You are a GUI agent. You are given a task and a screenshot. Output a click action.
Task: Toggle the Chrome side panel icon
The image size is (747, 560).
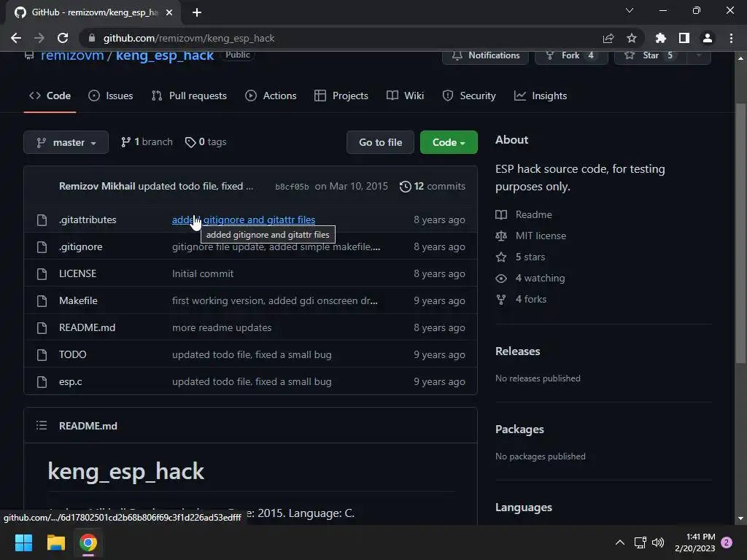coord(684,38)
